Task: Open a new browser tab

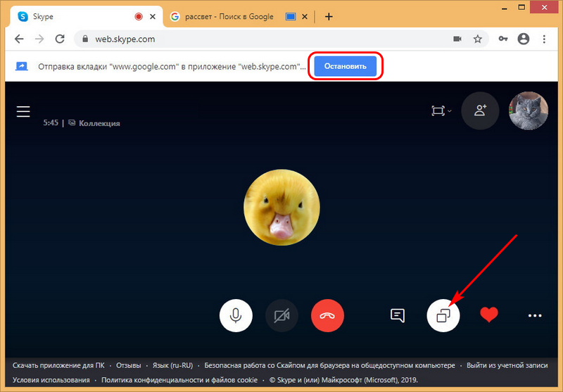Action: pyautogui.click(x=329, y=16)
